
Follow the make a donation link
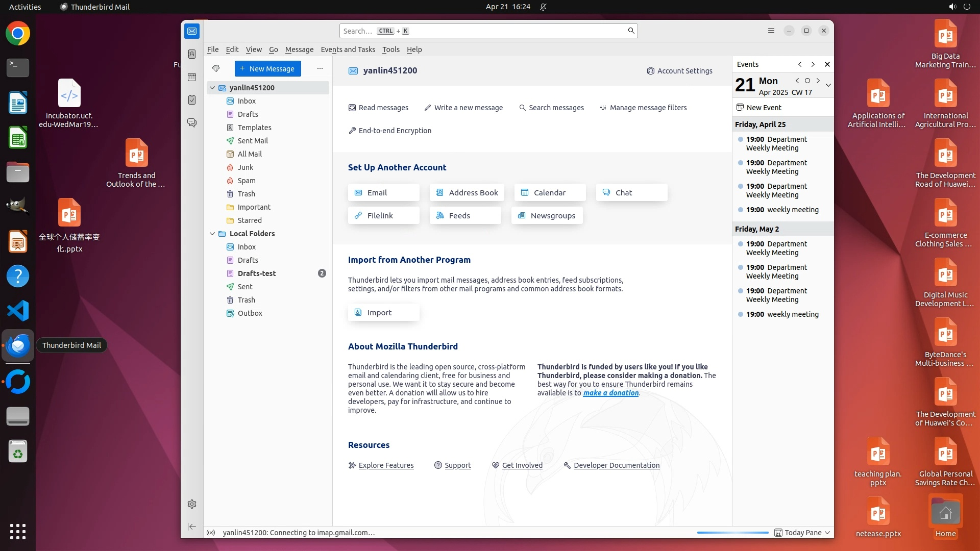[610, 393]
